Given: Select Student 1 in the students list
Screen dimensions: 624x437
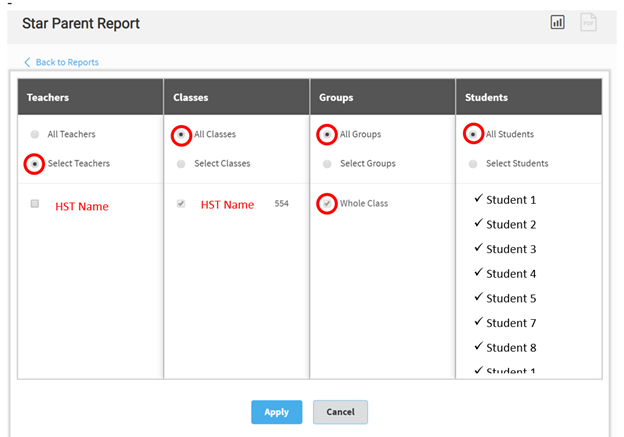Looking at the screenshot, I should pyautogui.click(x=510, y=200).
